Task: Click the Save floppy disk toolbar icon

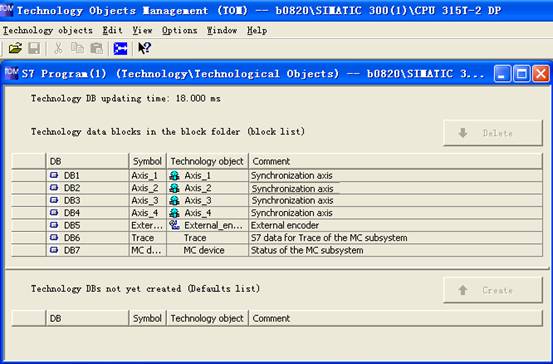Action: pos(34,48)
